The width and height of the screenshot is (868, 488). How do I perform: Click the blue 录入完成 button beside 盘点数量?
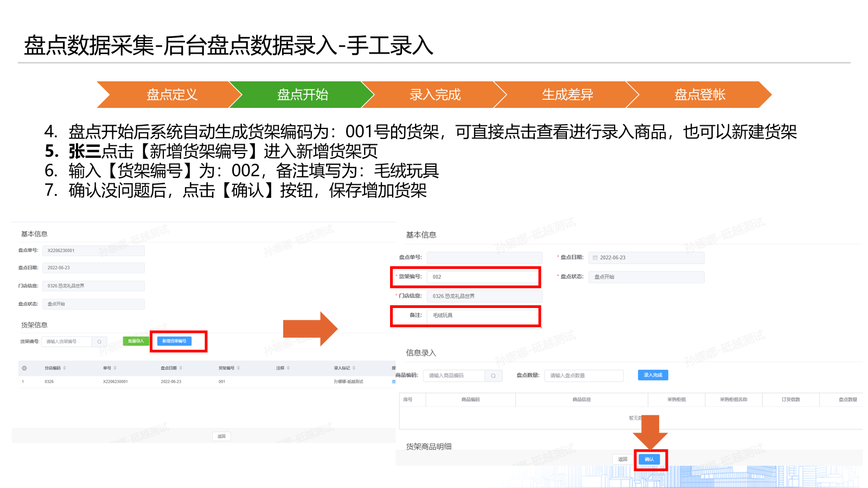click(653, 375)
